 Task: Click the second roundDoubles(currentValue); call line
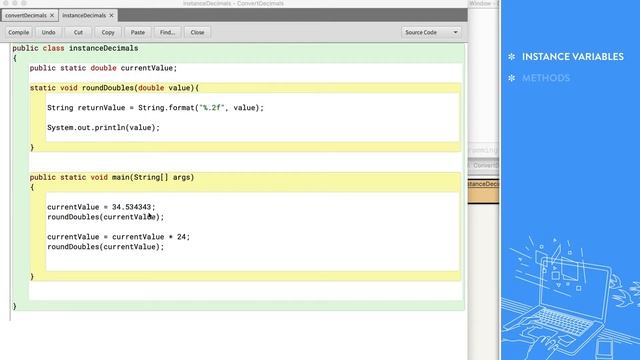105,247
